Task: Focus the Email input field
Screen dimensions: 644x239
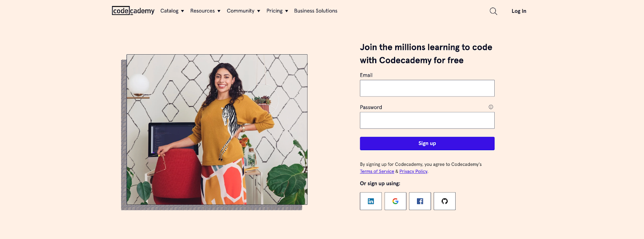Action: pos(427,88)
